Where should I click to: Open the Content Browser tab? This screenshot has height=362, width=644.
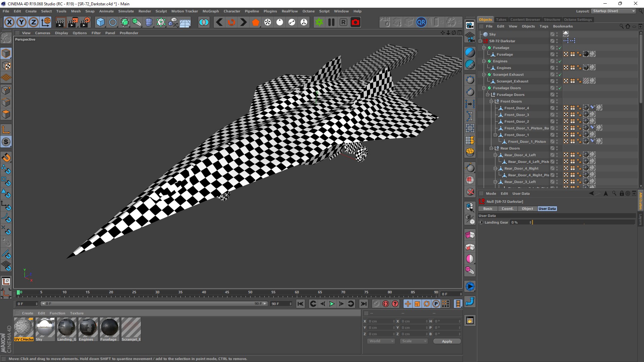pos(525,19)
